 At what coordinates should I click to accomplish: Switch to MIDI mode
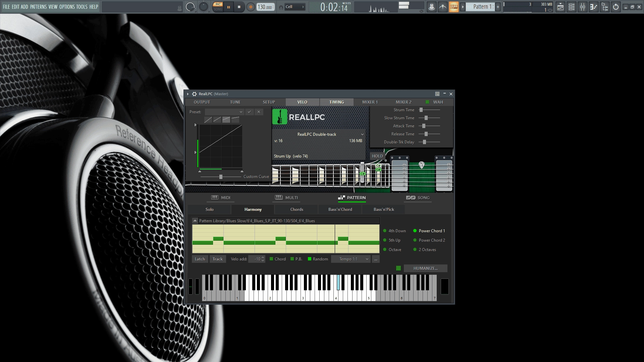click(x=221, y=198)
